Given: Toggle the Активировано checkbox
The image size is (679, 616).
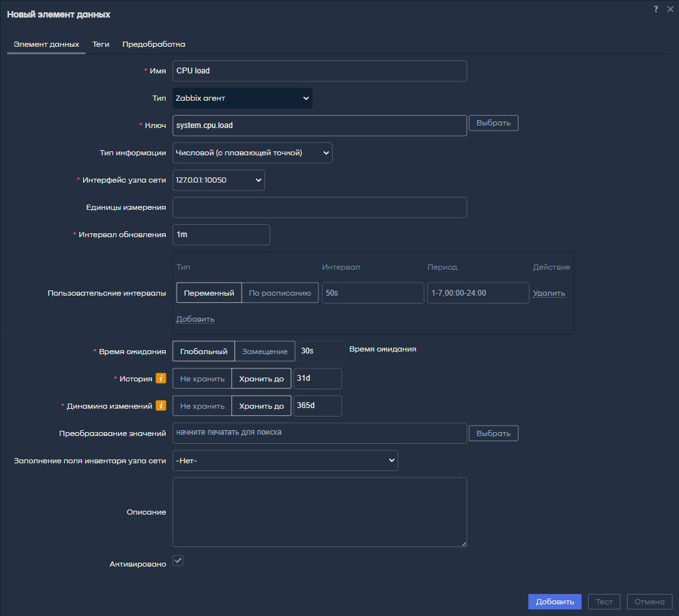Looking at the screenshot, I should 178,561.
